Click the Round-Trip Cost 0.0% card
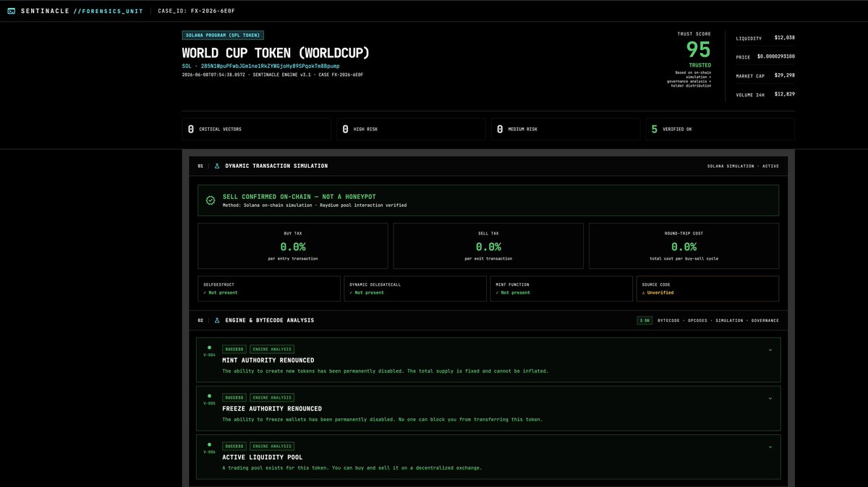868x487 pixels. (x=684, y=246)
